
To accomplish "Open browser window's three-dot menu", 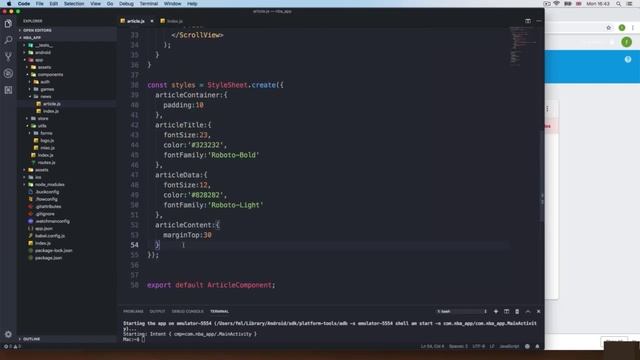I will (x=633, y=28).
